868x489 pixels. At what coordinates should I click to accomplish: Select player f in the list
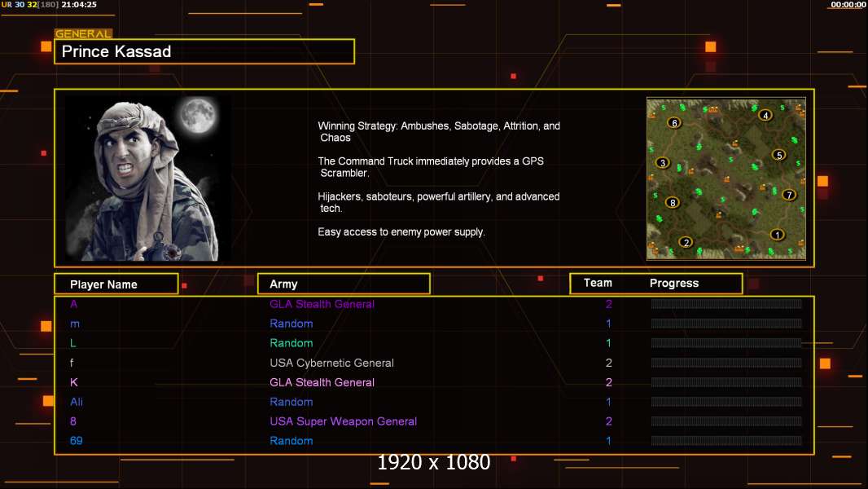click(72, 363)
